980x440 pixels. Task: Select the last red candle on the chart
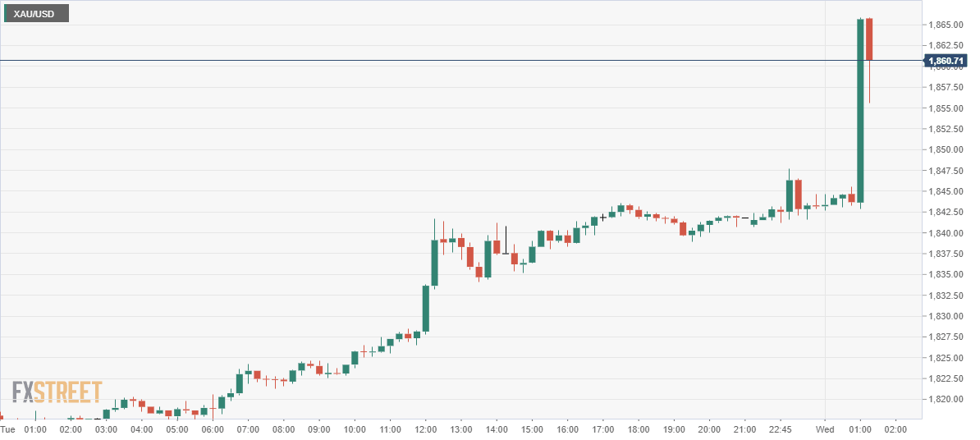[x=868, y=39]
